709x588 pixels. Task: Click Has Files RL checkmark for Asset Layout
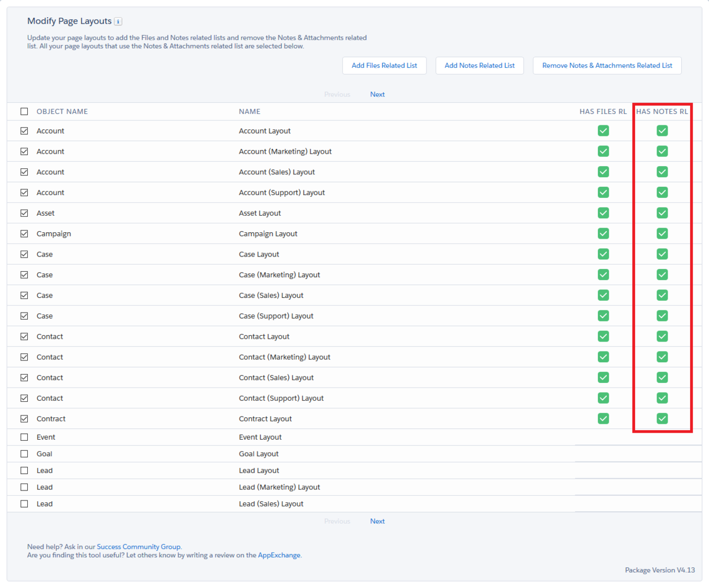603,213
